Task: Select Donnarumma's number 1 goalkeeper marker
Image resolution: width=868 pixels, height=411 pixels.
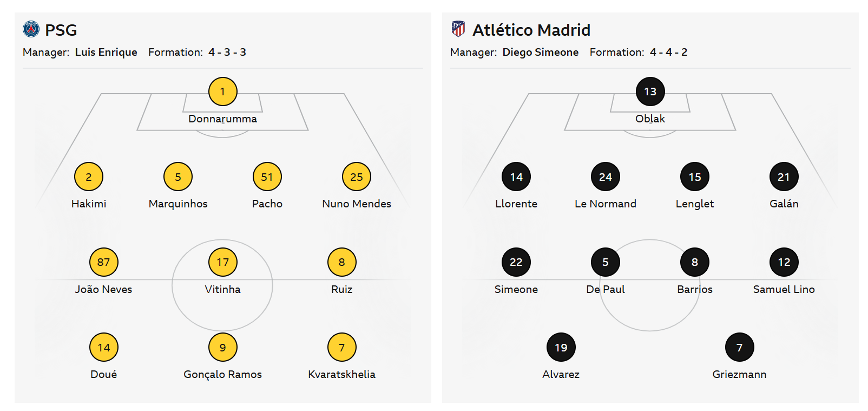Action: 222,92
